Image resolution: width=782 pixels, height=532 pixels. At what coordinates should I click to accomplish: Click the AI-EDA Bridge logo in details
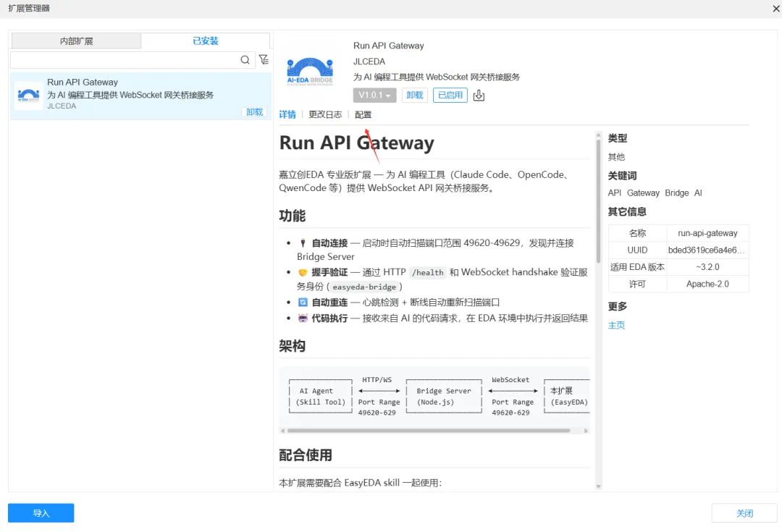tap(310, 72)
